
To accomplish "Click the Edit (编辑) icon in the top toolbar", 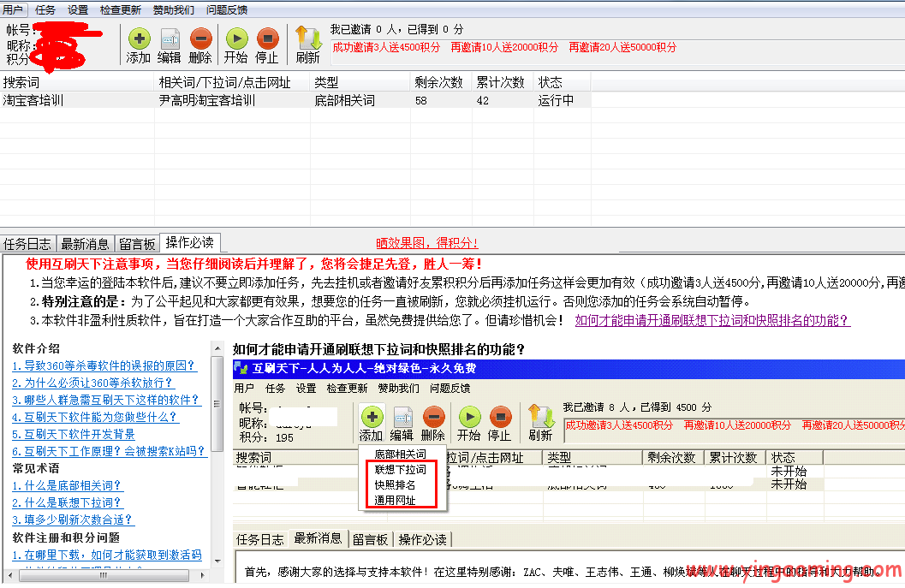I will (x=170, y=39).
